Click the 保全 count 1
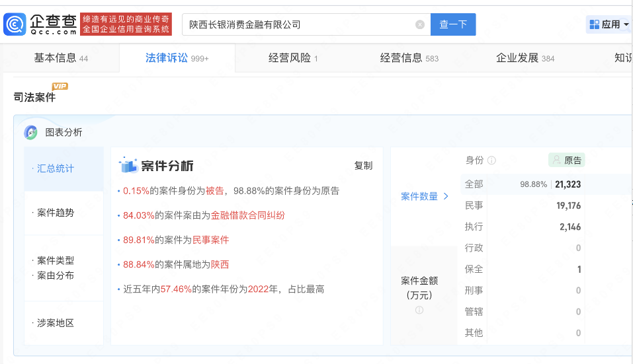The width and height of the screenshot is (633, 364). click(579, 270)
